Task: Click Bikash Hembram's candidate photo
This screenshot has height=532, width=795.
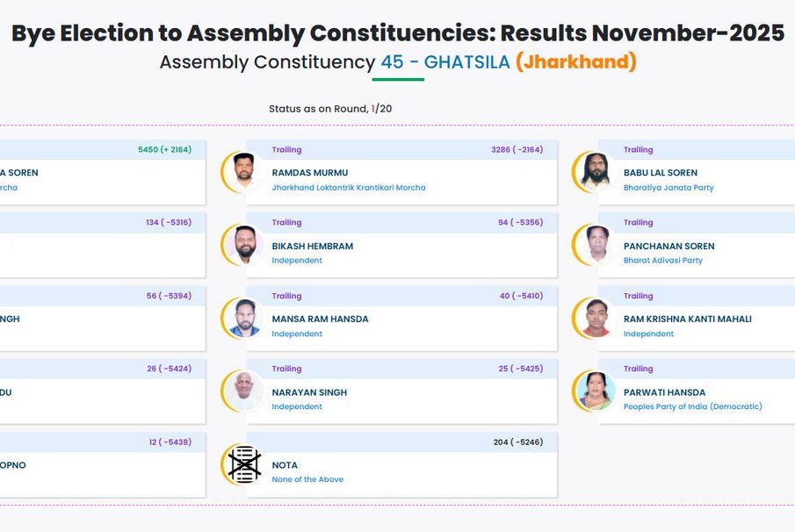Action: click(x=243, y=245)
